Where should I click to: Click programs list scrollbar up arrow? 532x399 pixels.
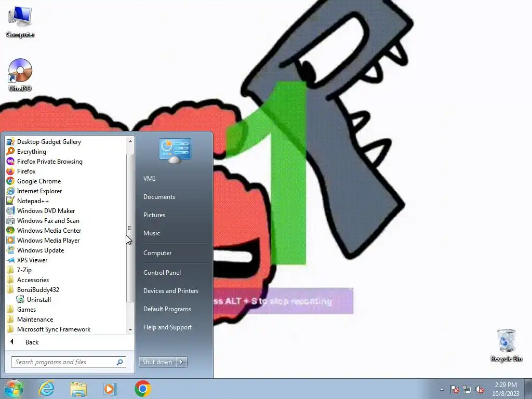[x=130, y=141]
